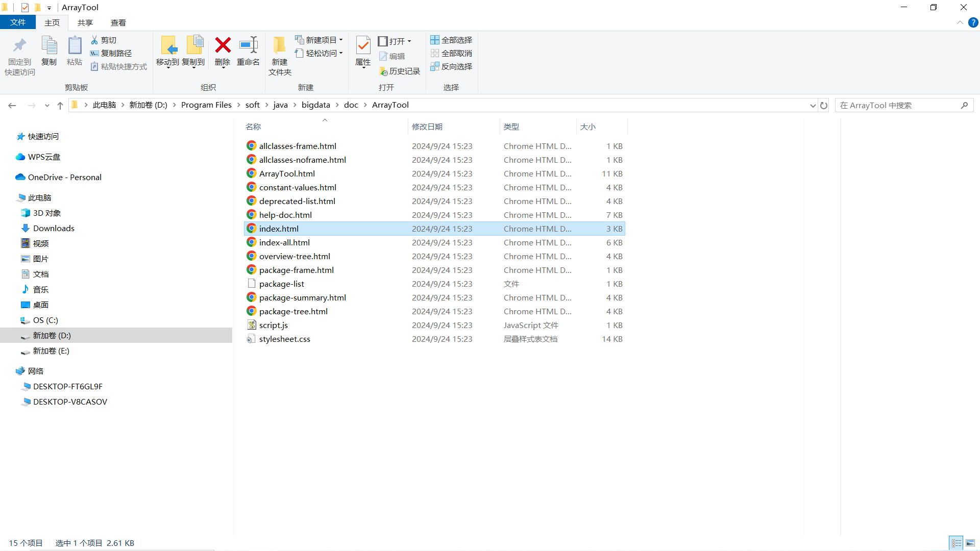Switch to details view in status bar

click(956, 543)
